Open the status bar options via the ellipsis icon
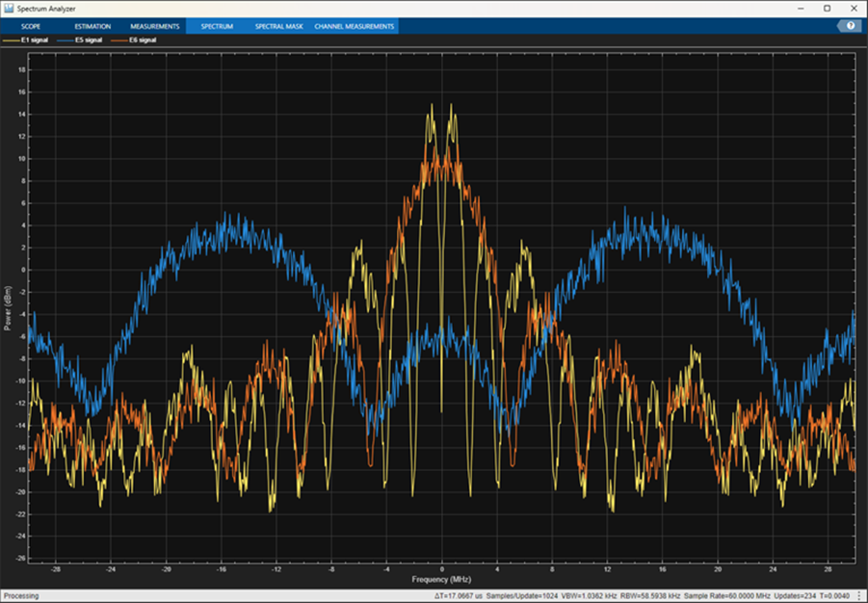The image size is (868, 603). (857, 594)
